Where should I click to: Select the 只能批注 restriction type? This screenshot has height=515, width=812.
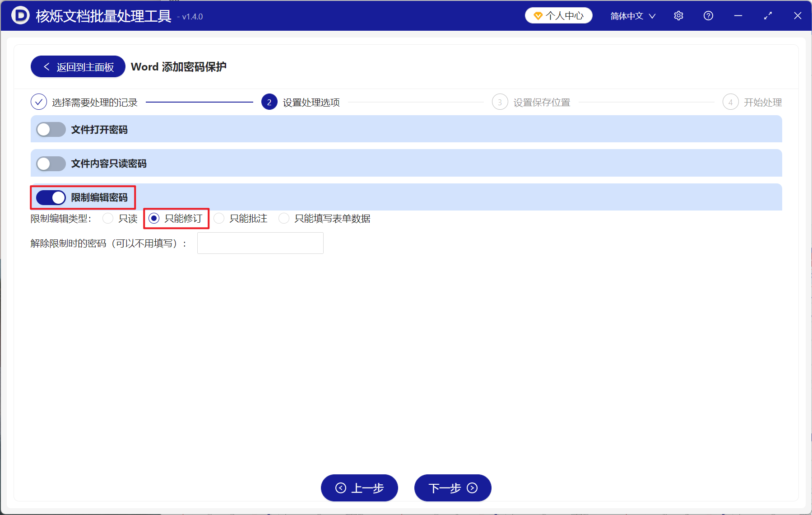[219, 218]
